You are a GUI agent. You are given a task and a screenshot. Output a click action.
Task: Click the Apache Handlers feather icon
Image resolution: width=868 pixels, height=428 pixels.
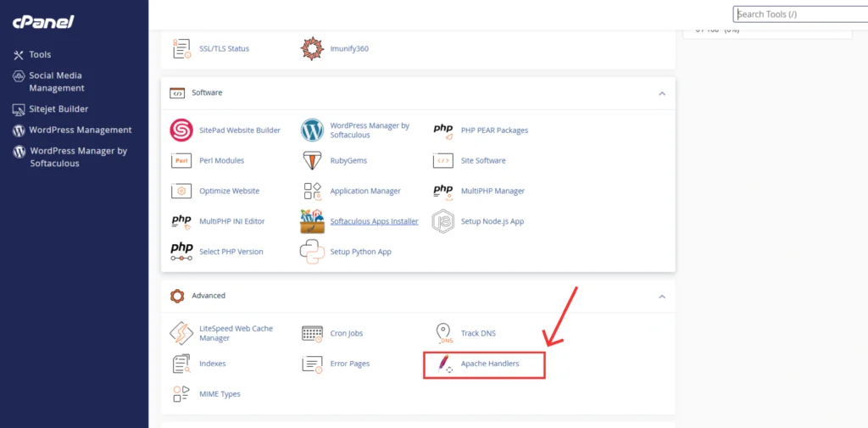[444, 364]
